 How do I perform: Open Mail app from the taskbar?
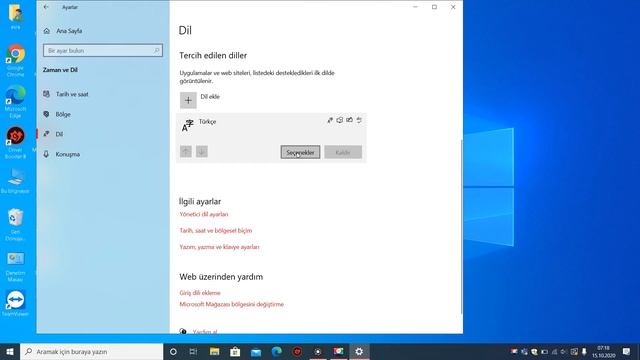coord(256,351)
